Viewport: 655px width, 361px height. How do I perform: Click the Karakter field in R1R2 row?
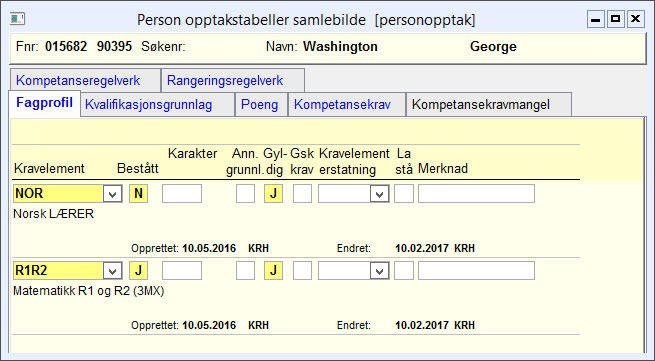click(182, 271)
